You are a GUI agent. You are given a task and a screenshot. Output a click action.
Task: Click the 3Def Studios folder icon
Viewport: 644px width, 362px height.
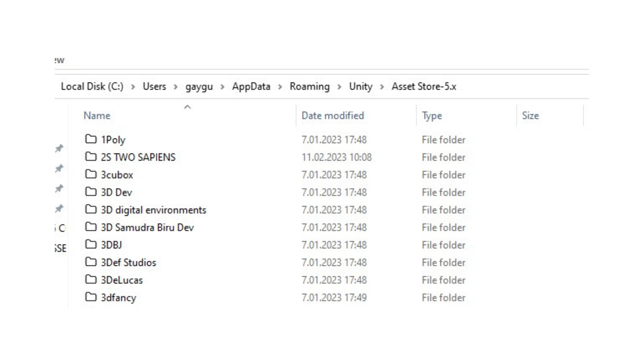click(91, 262)
